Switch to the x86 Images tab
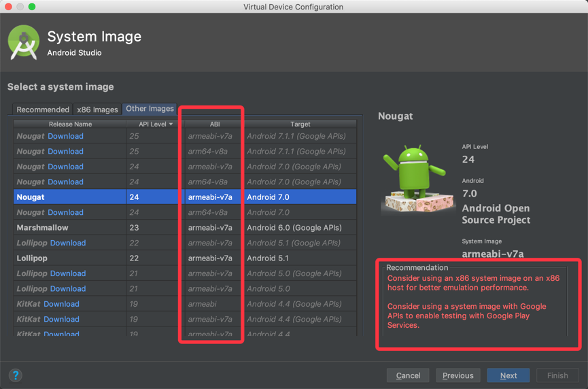Image resolution: width=588 pixels, height=389 pixels. point(97,109)
